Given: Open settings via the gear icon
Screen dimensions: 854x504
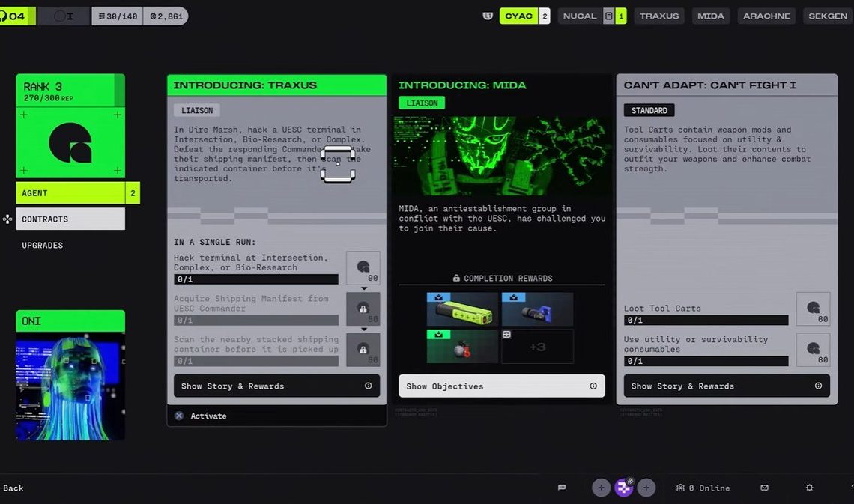Looking at the screenshot, I should pyautogui.click(x=809, y=488).
